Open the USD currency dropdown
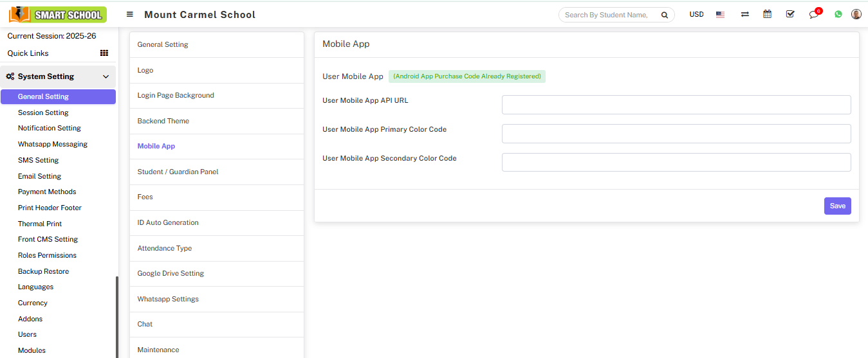868x358 pixels. pyautogui.click(x=696, y=14)
